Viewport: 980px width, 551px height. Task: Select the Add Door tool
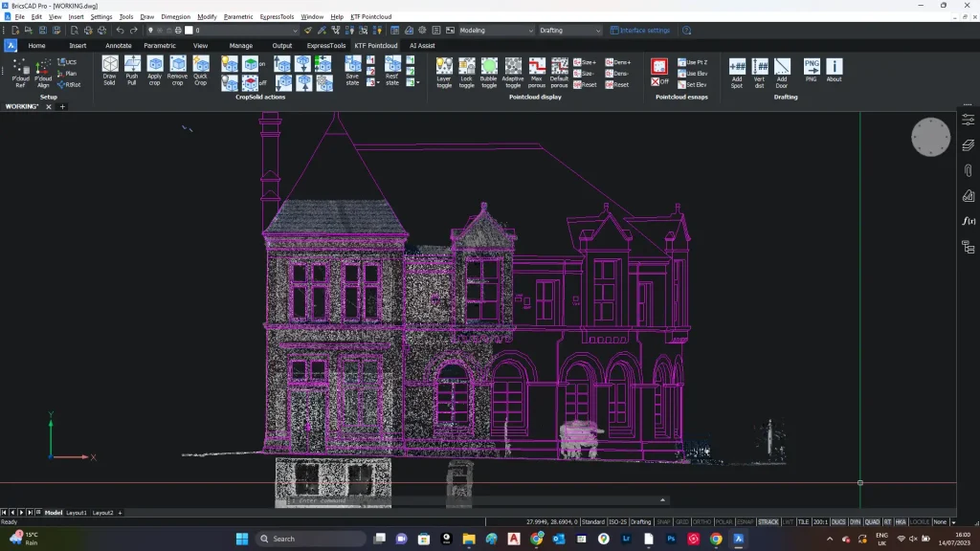784,69
